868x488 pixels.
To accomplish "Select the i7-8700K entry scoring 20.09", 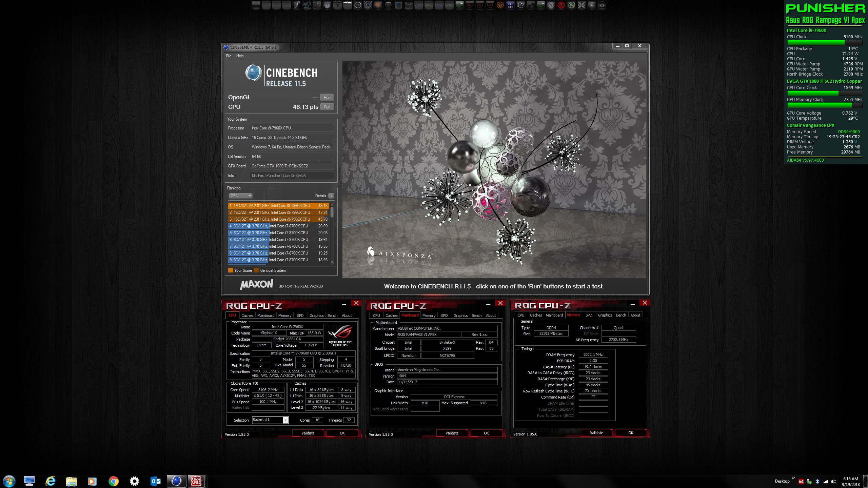I will (x=278, y=226).
